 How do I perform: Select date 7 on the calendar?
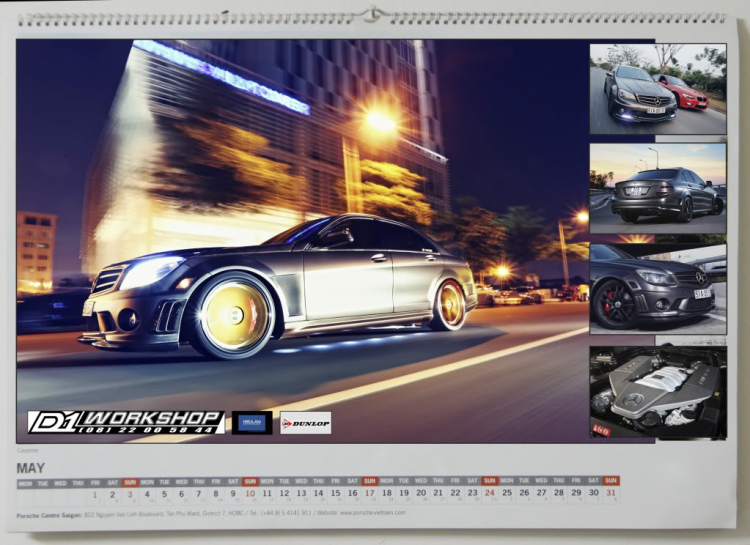click(x=199, y=494)
